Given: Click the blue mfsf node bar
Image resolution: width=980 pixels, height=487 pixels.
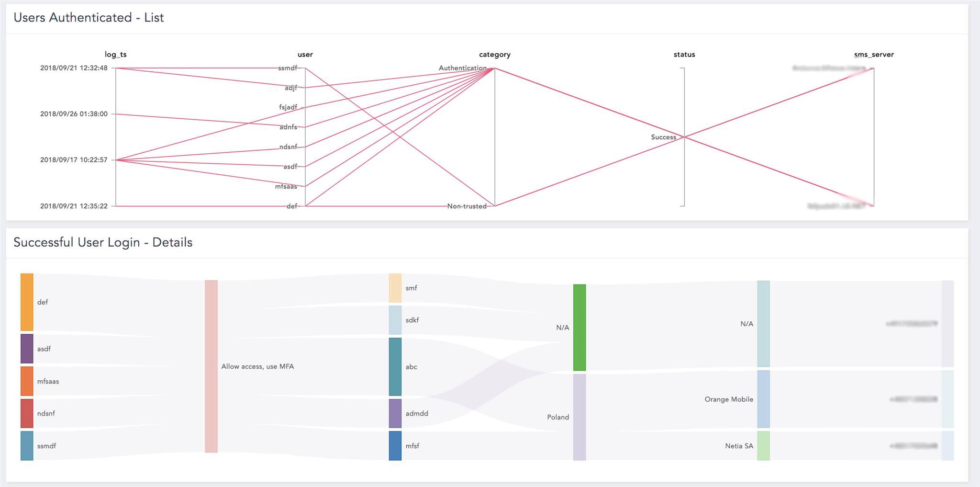Looking at the screenshot, I should (x=395, y=446).
